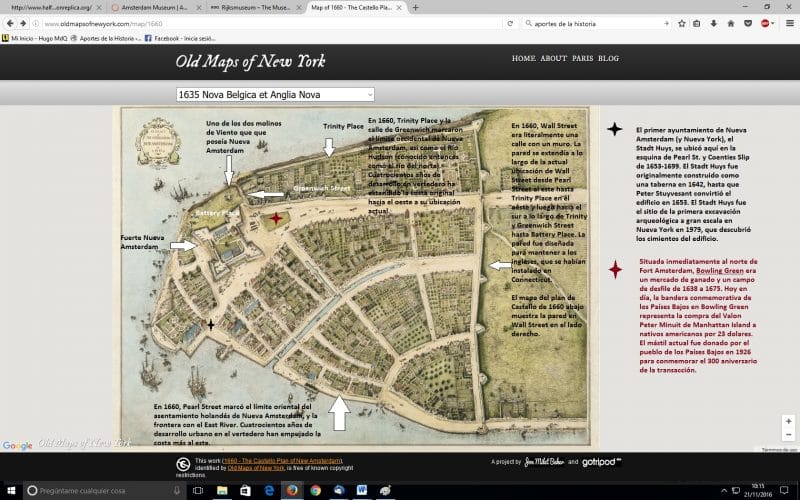Viewport: 800px width, 500px height.
Task: Open the BLOG navigation link
Action: tap(608, 58)
